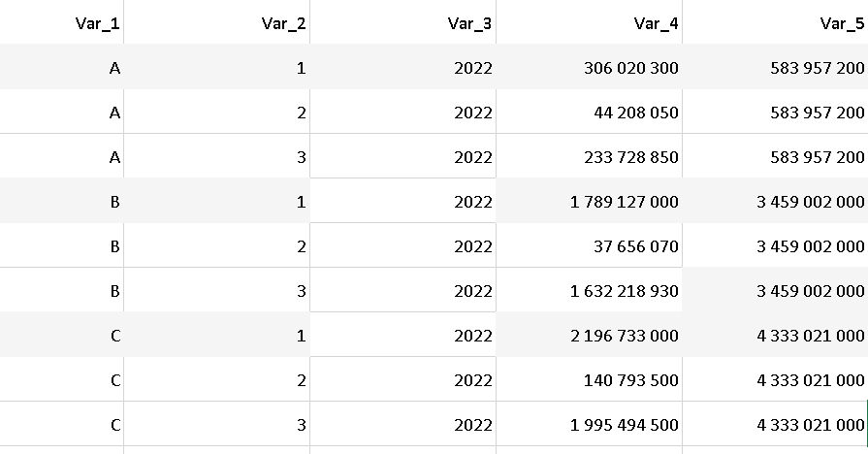868x454 pixels.
Task: Select the 2022 cell in the first data row
Action: click(x=473, y=68)
